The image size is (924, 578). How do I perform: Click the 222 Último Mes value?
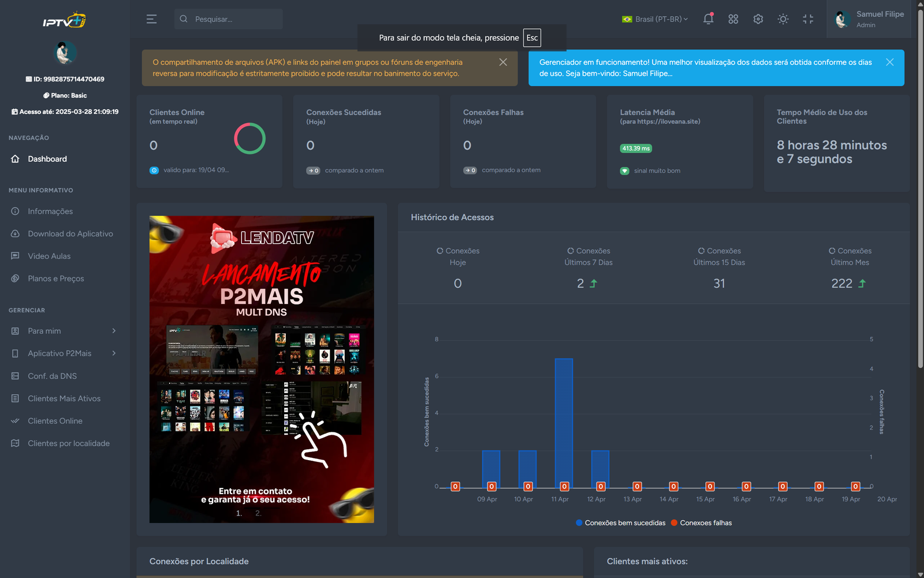841,284
